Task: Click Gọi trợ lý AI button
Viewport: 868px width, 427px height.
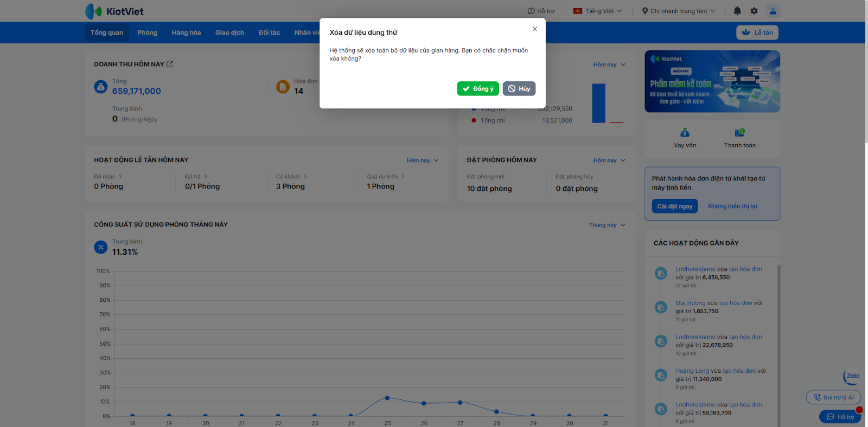Action: click(834, 397)
